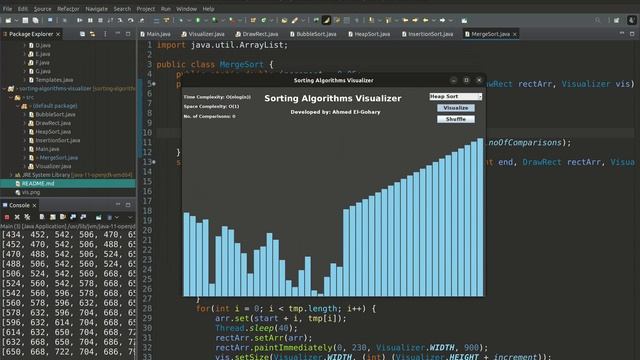Open the Run menu
The image size is (640, 360).
click(166, 9)
